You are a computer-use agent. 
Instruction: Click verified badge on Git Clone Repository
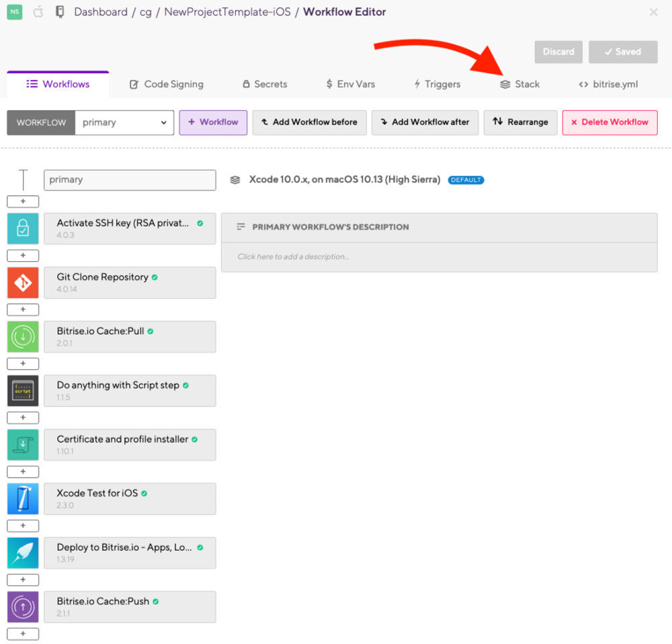155,277
